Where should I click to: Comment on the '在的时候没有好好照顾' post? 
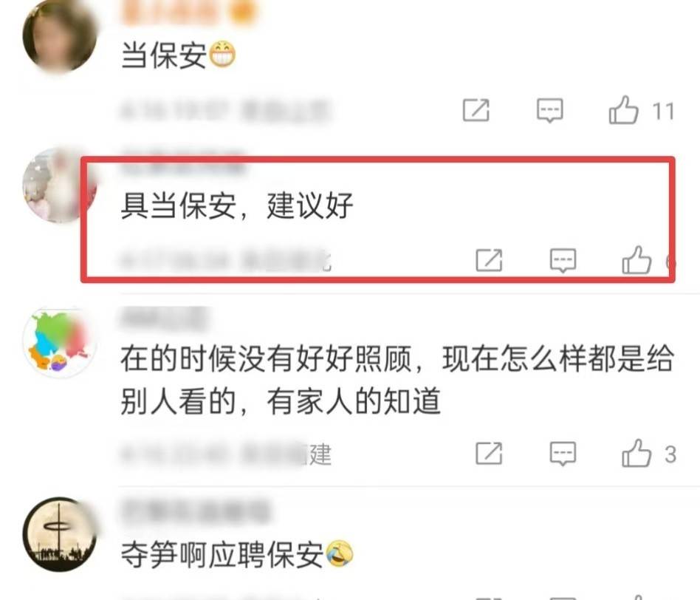[563, 454]
